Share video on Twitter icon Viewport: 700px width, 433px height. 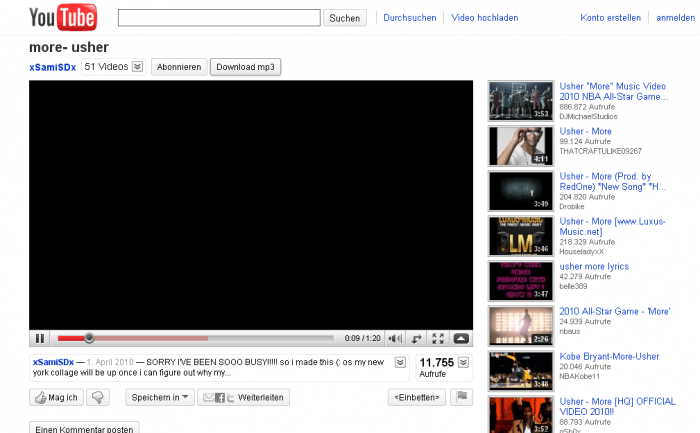coord(230,397)
